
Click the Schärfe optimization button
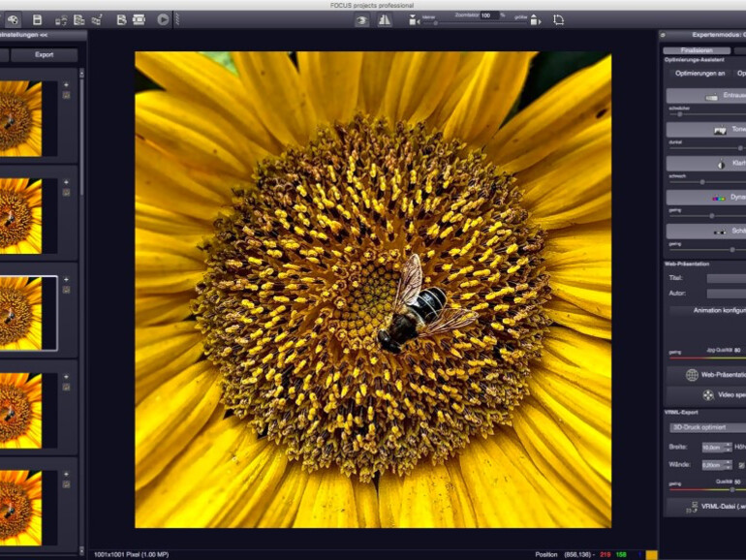(706, 232)
